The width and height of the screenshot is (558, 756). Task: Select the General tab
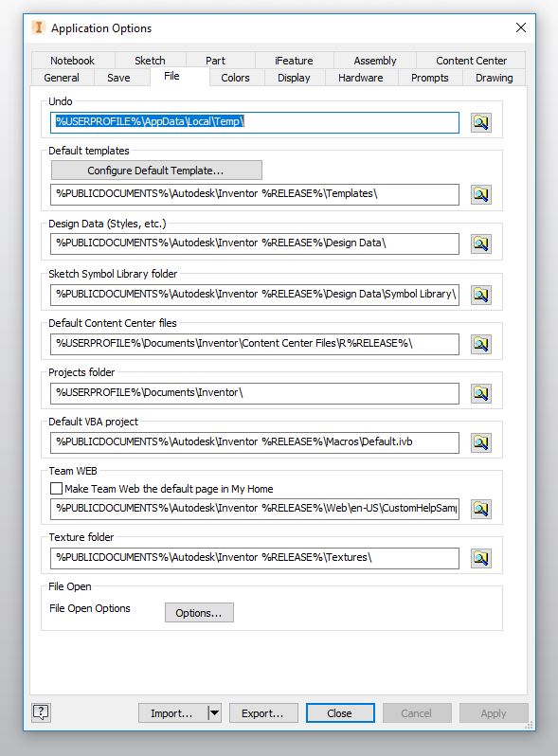point(62,78)
